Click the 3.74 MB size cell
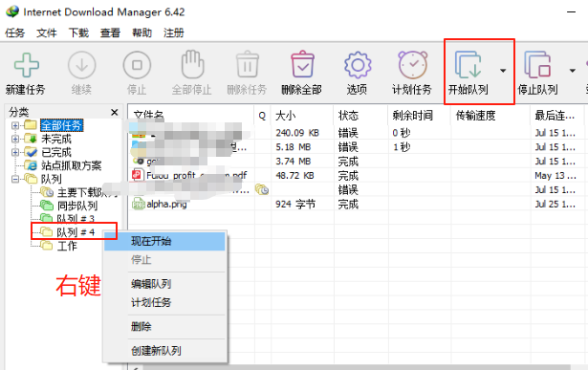Screen dimensions: 588x370 point(294,162)
